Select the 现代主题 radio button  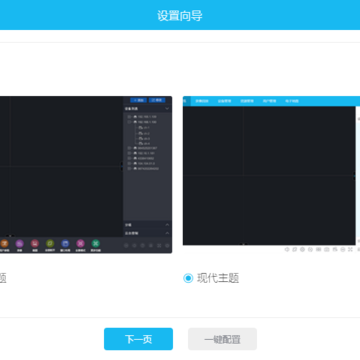(188, 278)
